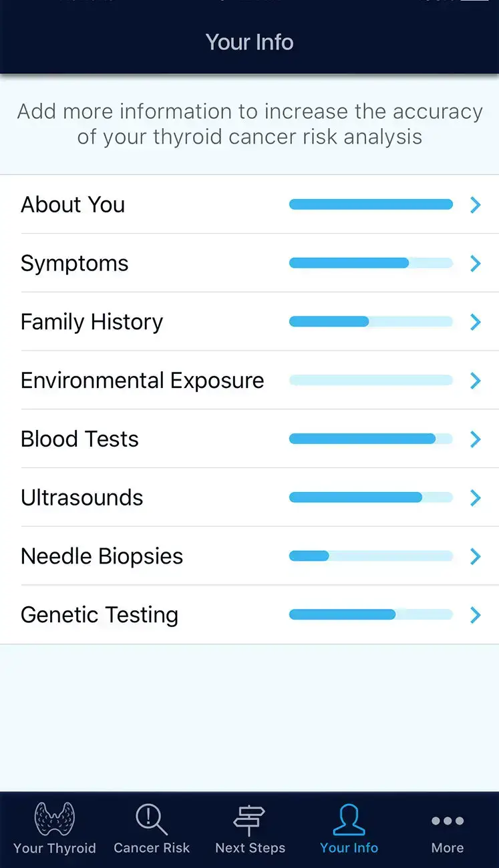Tap the Your Info header title
This screenshot has height=868, width=499.
(249, 42)
